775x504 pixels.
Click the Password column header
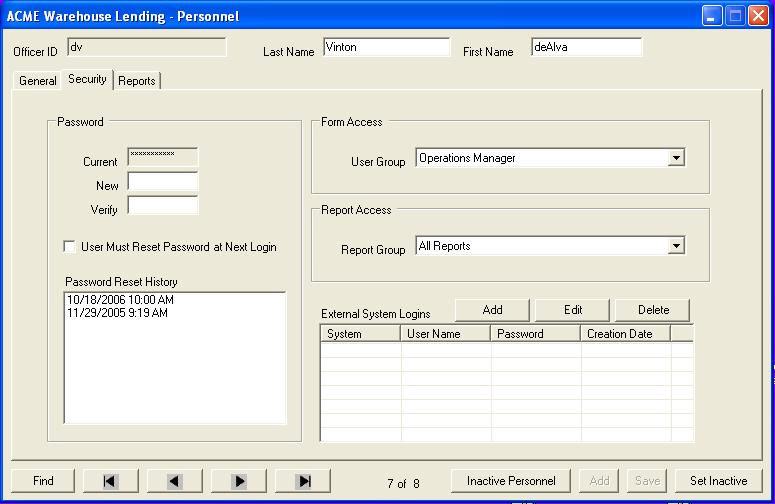tap(536, 334)
